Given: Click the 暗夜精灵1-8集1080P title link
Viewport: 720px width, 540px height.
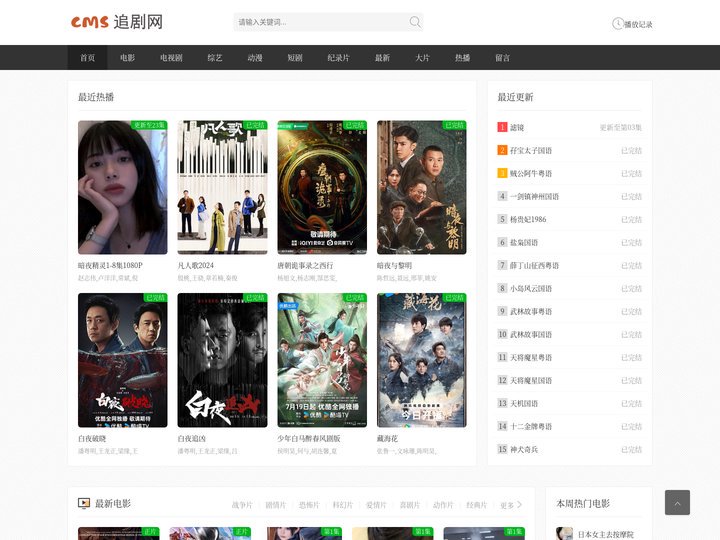Looking at the screenshot, I should [110, 265].
